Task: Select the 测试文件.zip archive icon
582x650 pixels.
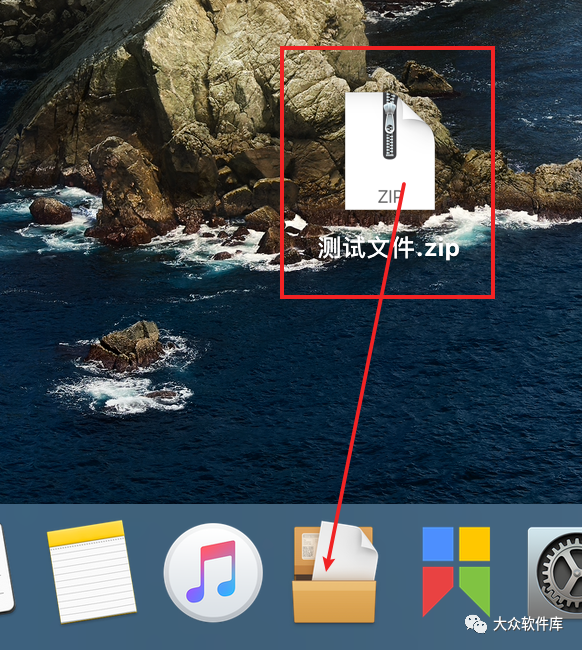Action: (390, 151)
